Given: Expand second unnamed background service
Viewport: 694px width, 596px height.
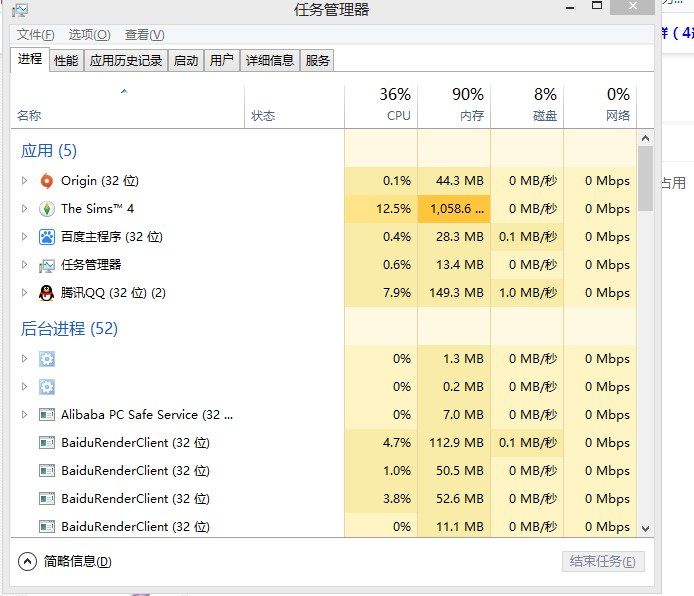Looking at the screenshot, I should coord(25,386).
